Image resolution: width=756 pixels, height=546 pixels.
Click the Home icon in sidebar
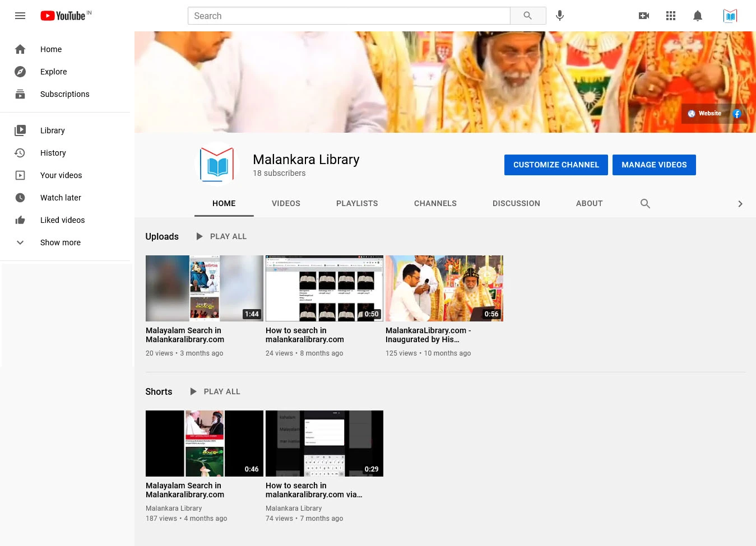[20, 49]
